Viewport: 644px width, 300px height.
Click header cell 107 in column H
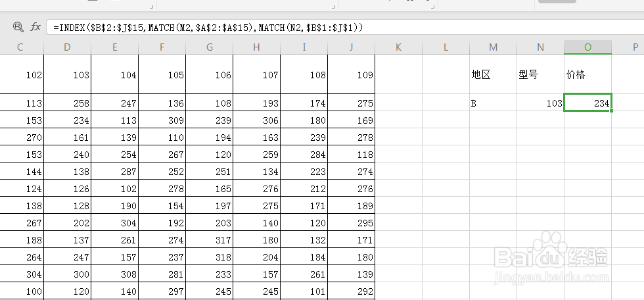tap(257, 74)
